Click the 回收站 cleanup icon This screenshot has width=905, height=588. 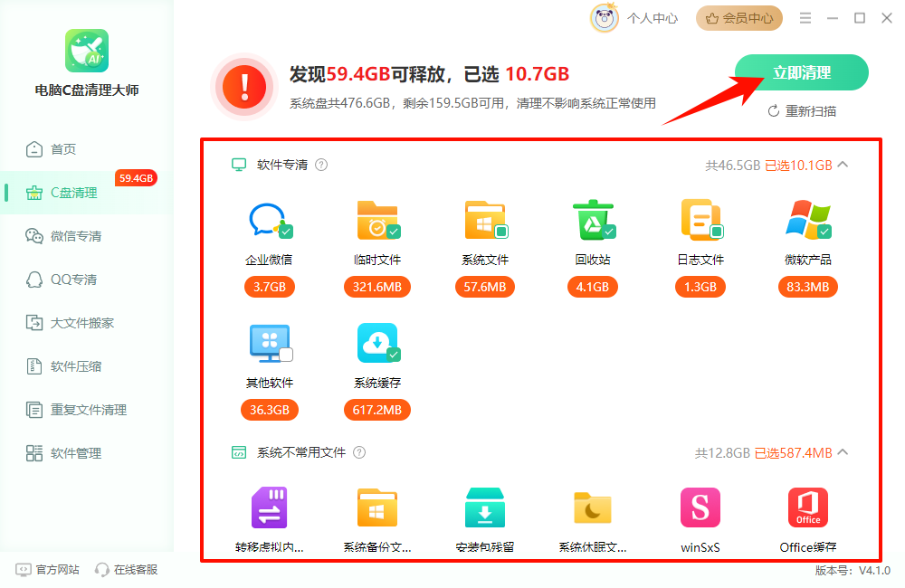(593, 219)
